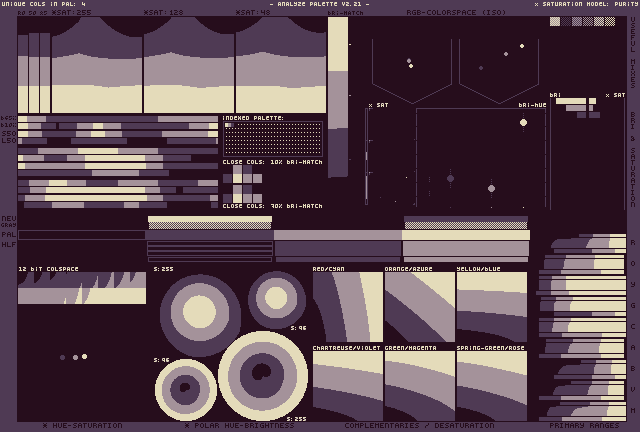Click the 'HLF' row label
Screen dimensions: 640x432
pyautogui.click(x=9, y=244)
